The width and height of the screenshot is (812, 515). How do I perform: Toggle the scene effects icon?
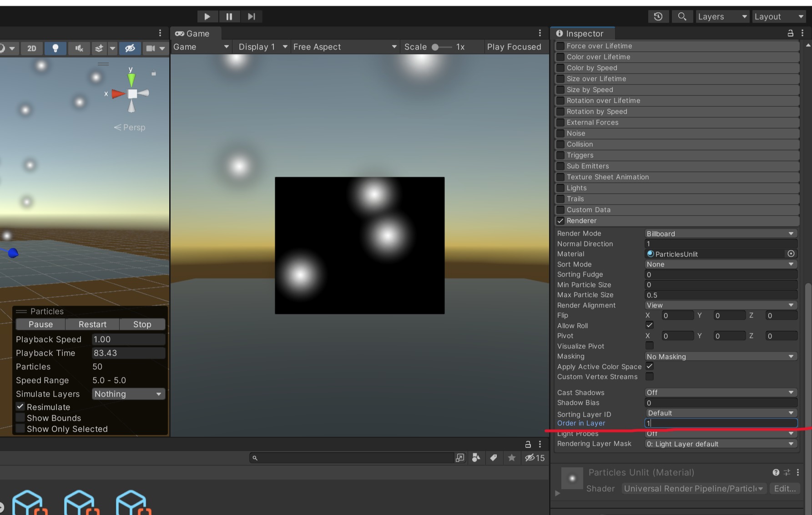click(x=99, y=48)
